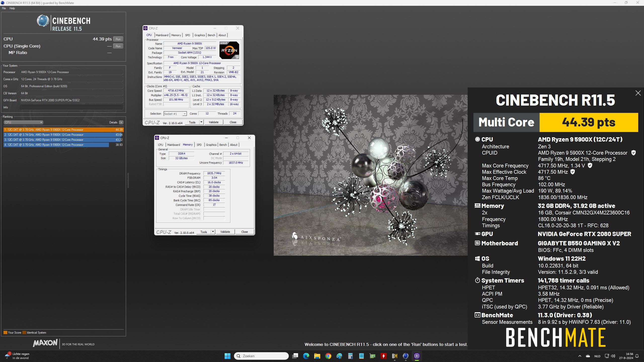Click the taskbar Zoeken search box
The image size is (644, 362).
pyautogui.click(x=261, y=356)
